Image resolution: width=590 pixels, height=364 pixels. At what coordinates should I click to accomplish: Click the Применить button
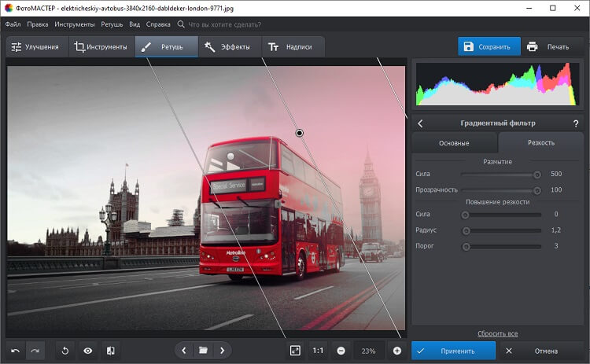point(453,351)
